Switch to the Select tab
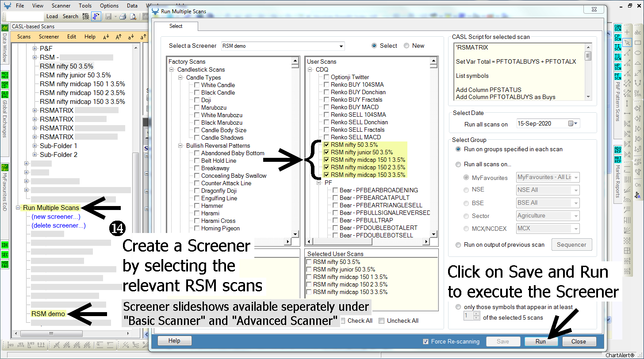This screenshot has height=359, width=644. tap(176, 26)
